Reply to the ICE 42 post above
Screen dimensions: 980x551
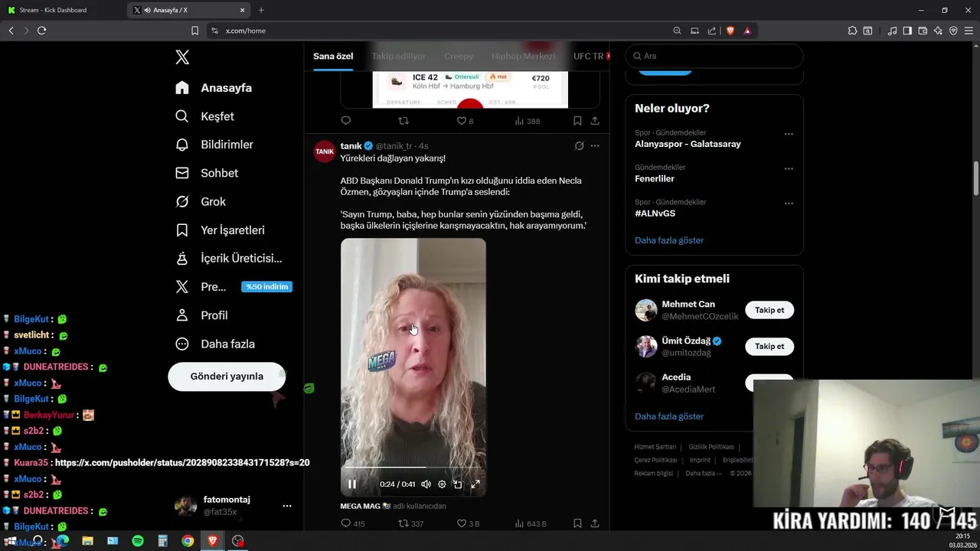coord(345,121)
